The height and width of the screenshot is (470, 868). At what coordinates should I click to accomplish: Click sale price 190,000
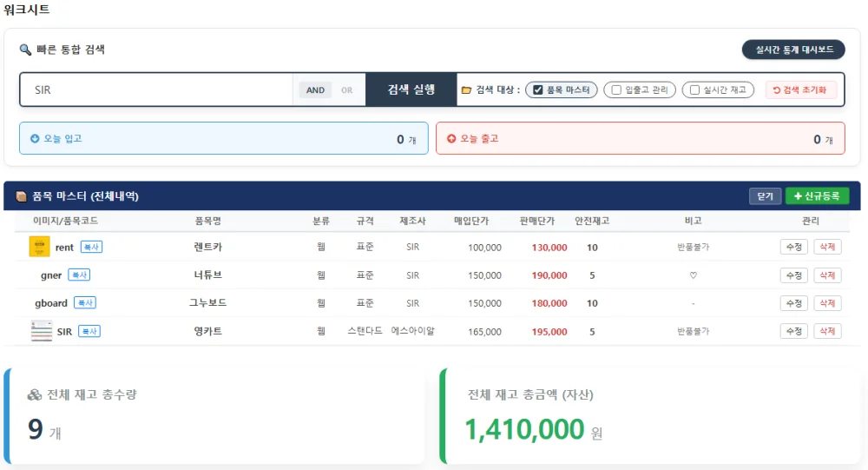click(549, 275)
